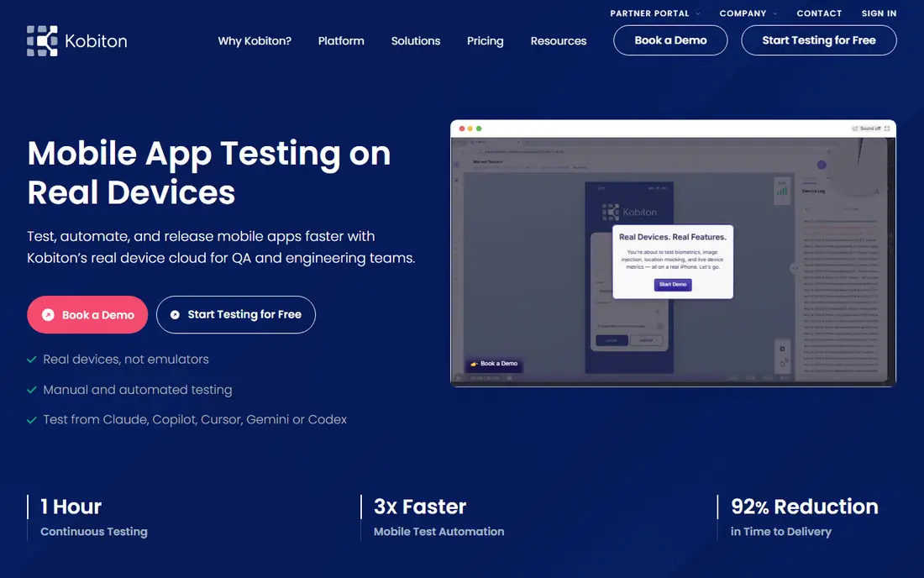Viewport: 924px width, 578px height.
Task: Expand the Partner Portal dropdown arrow
Action: pos(698,13)
